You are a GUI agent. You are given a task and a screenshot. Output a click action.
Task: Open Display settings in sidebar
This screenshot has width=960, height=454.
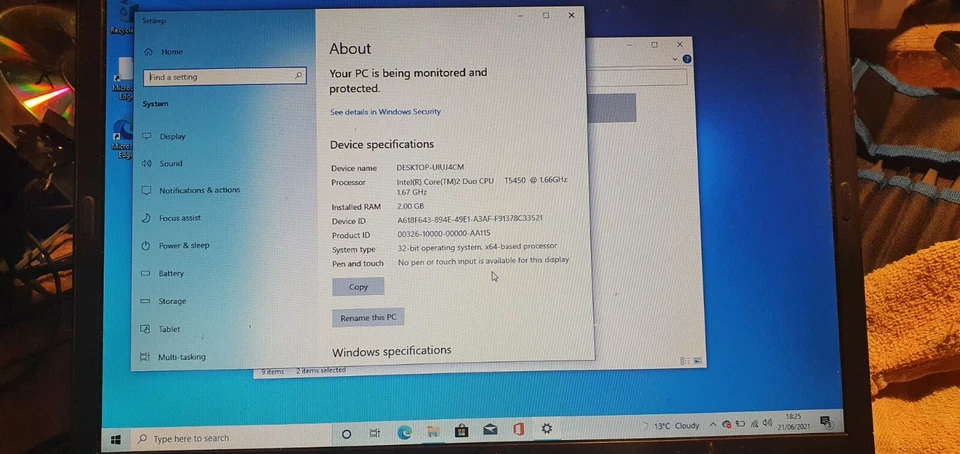tap(164, 136)
